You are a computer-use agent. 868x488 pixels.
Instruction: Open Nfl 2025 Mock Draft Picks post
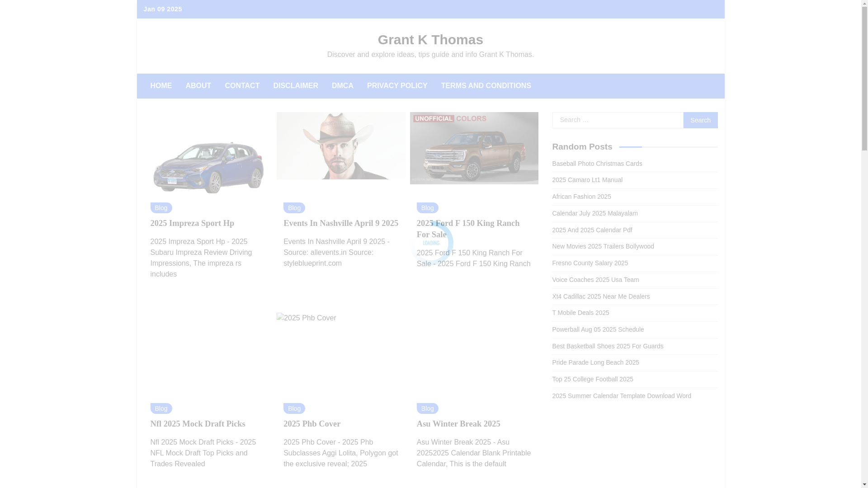click(x=198, y=424)
